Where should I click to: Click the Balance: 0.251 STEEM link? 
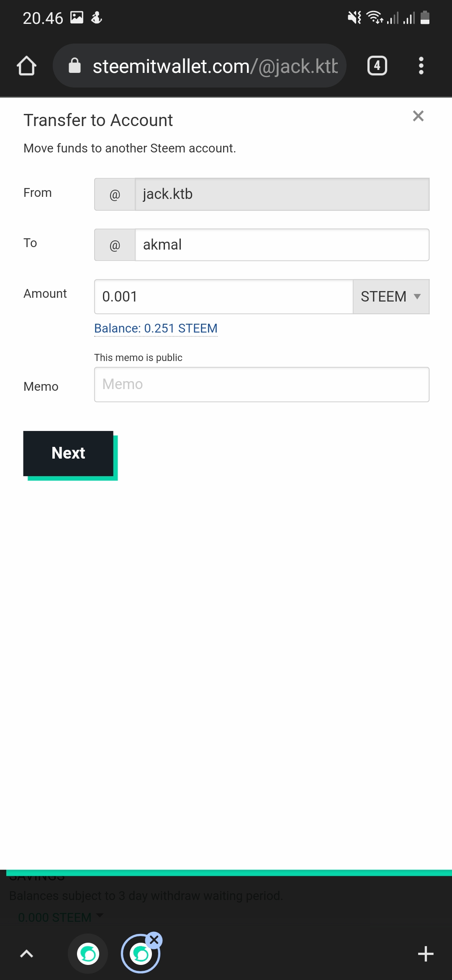pyautogui.click(x=156, y=328)
